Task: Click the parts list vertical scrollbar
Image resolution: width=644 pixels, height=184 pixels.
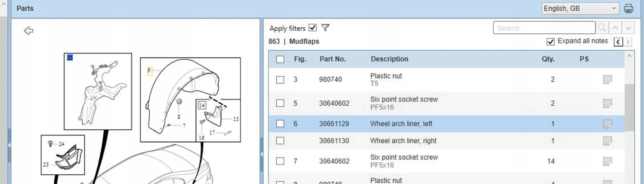Action: [629, 107]
